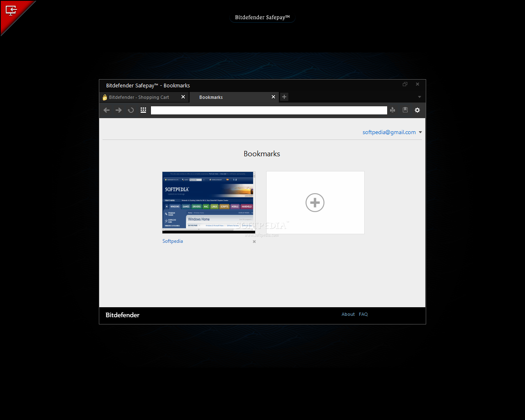Expand the tab list dropdown arrow
This screenshot has height=420, width=525.
pyautogui.click(x=420, y=97)
